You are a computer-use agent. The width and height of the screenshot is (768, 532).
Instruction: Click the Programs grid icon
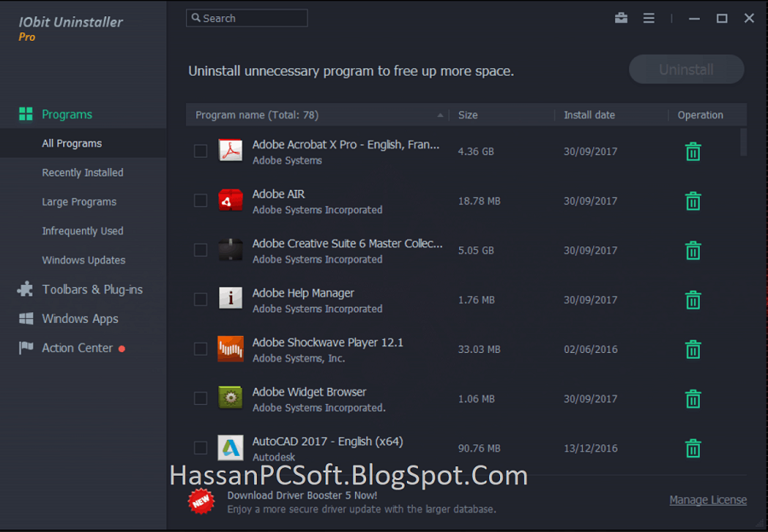(x=26, y=114)
